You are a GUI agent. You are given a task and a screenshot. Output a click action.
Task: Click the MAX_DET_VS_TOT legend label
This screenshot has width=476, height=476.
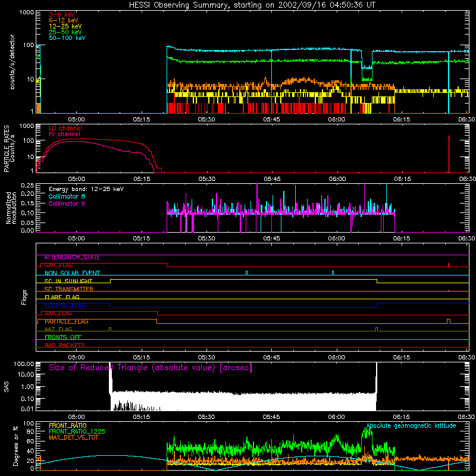(x=73, y=437)
